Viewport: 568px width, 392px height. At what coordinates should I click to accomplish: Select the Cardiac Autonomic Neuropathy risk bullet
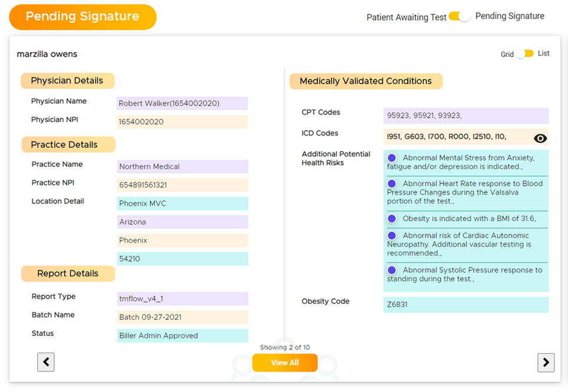click(x=392, y=236)
